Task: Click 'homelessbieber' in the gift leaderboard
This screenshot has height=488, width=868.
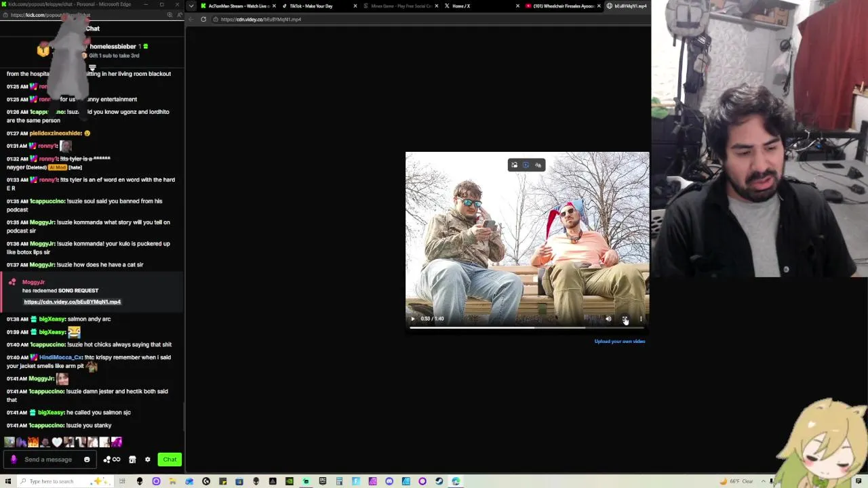Action: pos(113,47)
